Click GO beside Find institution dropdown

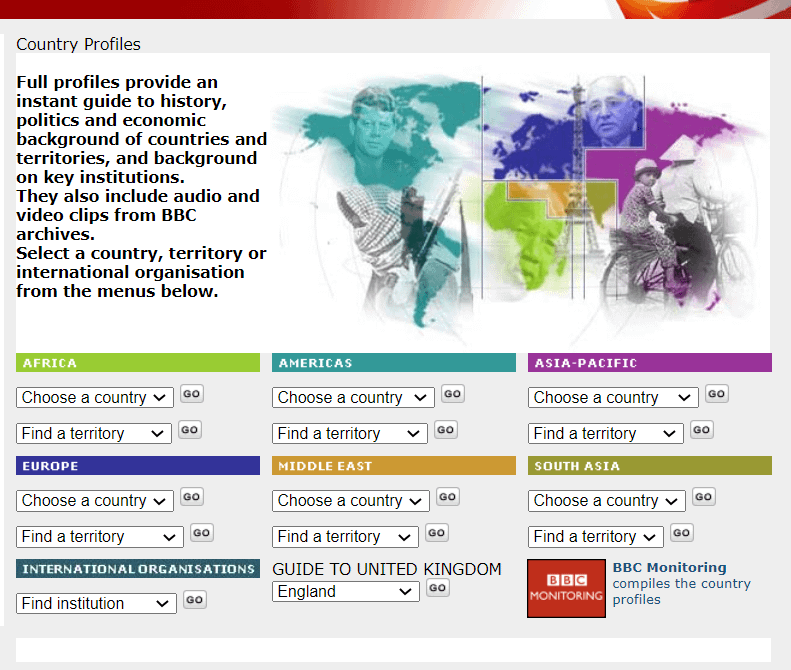click(194, 600)
